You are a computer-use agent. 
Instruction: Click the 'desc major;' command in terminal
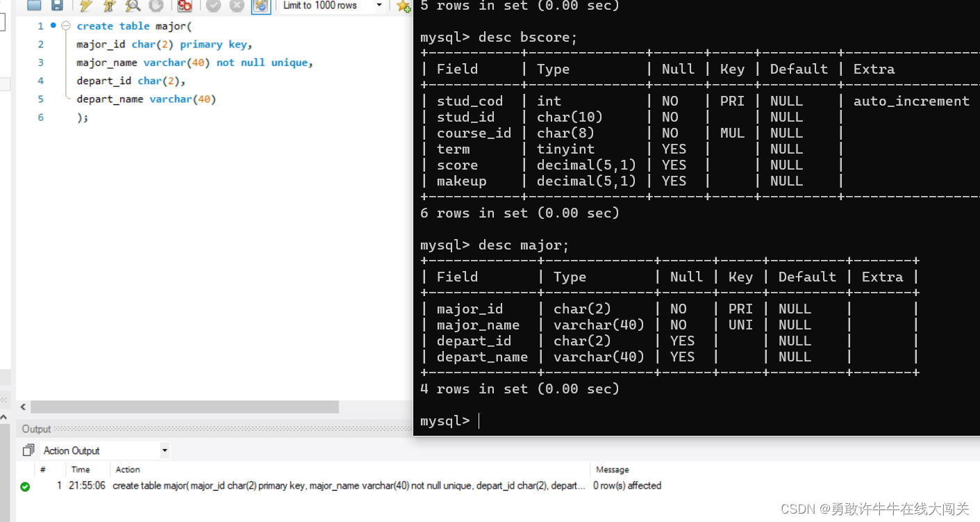tap(524, 245)
